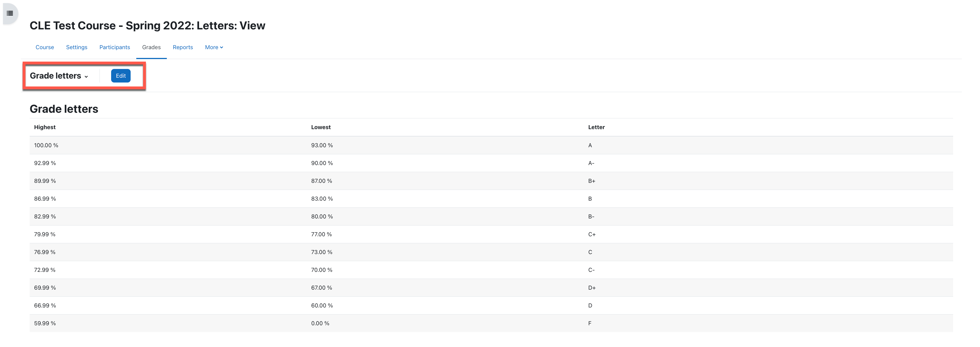Open the Course tab

[44, 47]
